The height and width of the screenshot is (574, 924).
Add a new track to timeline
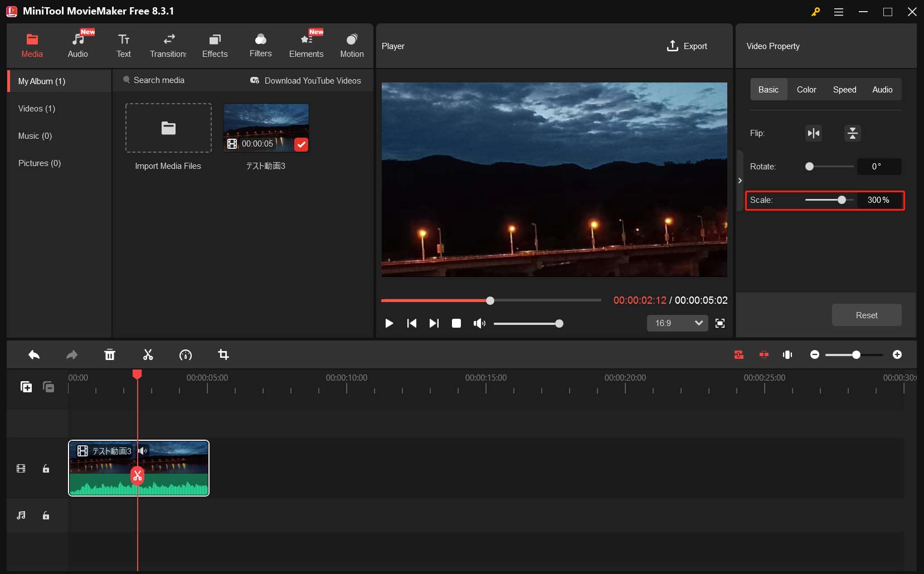click(26, 387)
